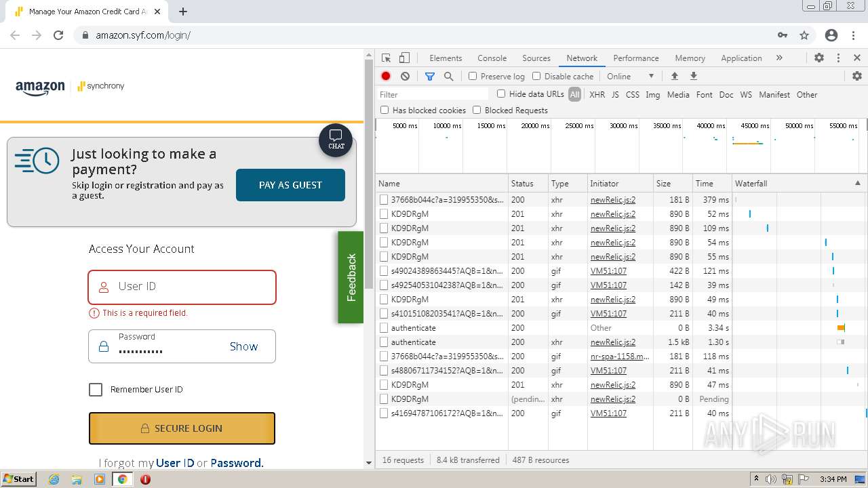Switch to Sources tab
The width and height of the screenshot is (868, 488).
pos(536,58)
